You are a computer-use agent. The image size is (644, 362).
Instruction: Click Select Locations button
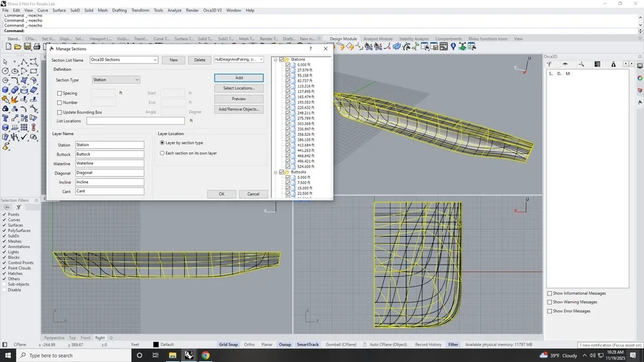click(239, 88)
